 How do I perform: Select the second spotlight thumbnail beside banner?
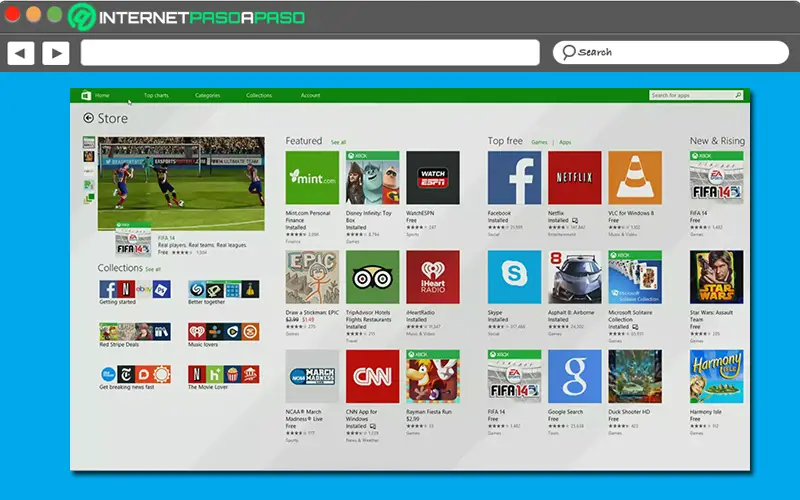click(89, 156)
